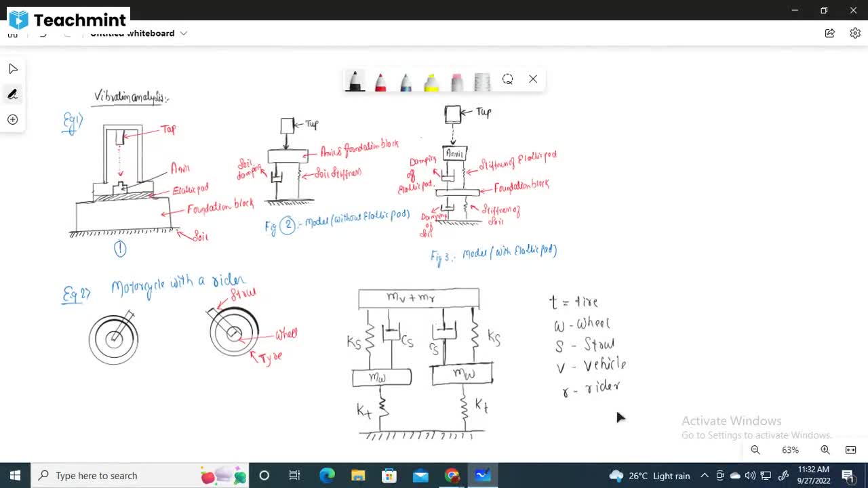The width and height of the screenshot is (868, 488).
Task: Select the black pen in the toolbar
Action: pos(355,81)
